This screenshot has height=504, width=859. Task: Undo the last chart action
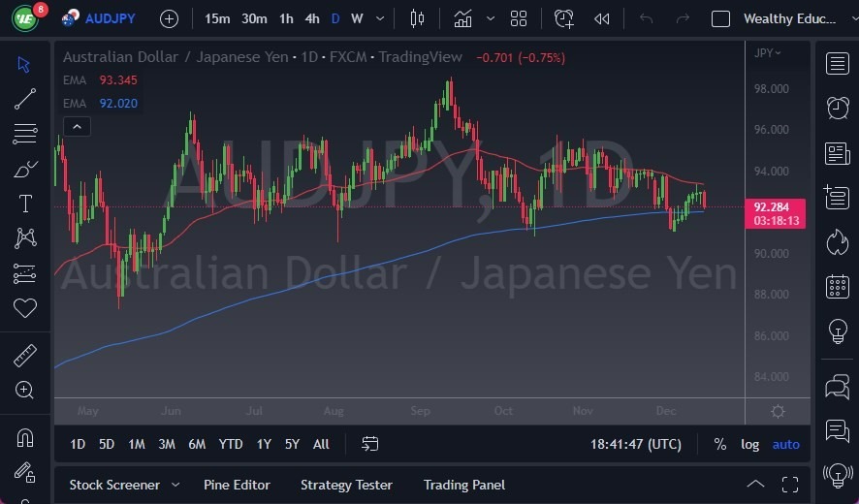(x=647, y=19)
